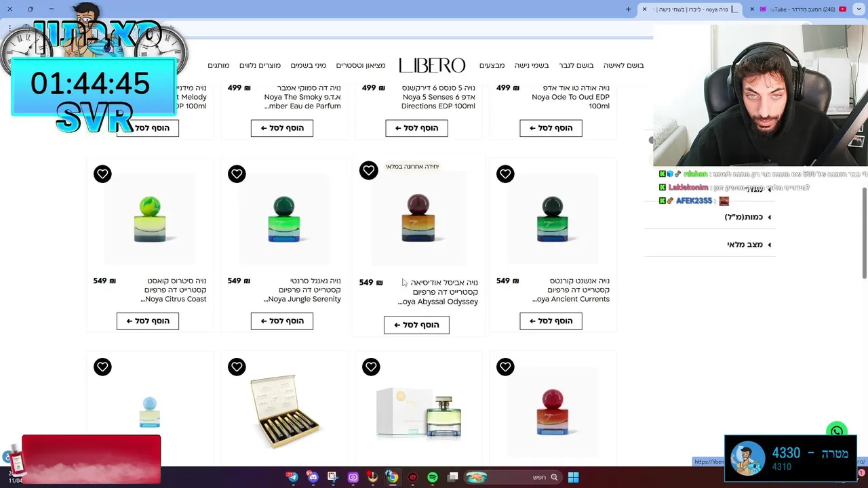Open מציאון וטסטרים menu
This screenshot has height=488, width=868.
click(x=361, y=65)
